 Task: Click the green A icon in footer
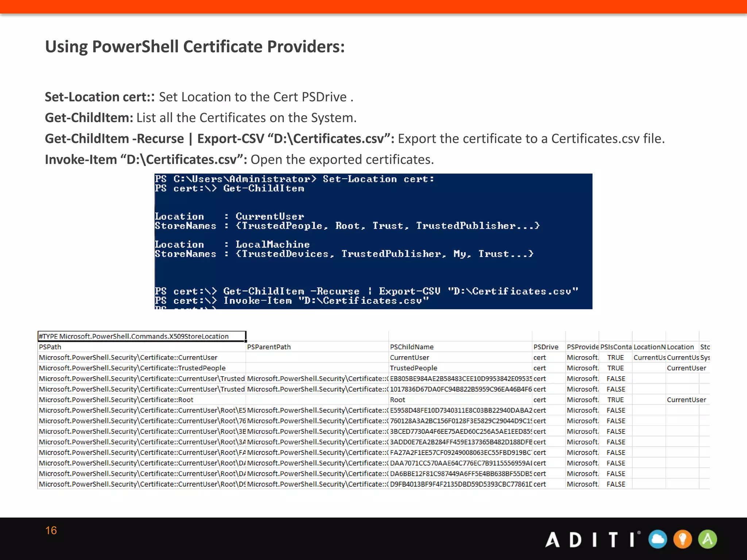point(707,539)
